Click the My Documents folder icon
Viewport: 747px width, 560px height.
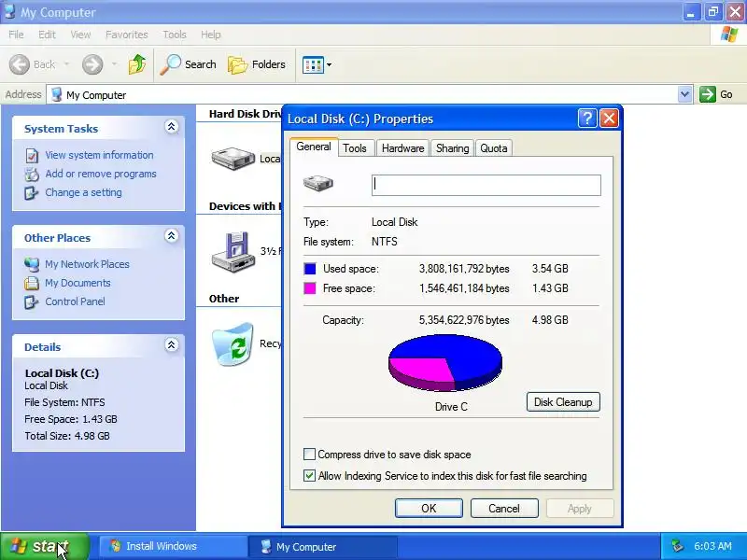(x=32, y=283)
